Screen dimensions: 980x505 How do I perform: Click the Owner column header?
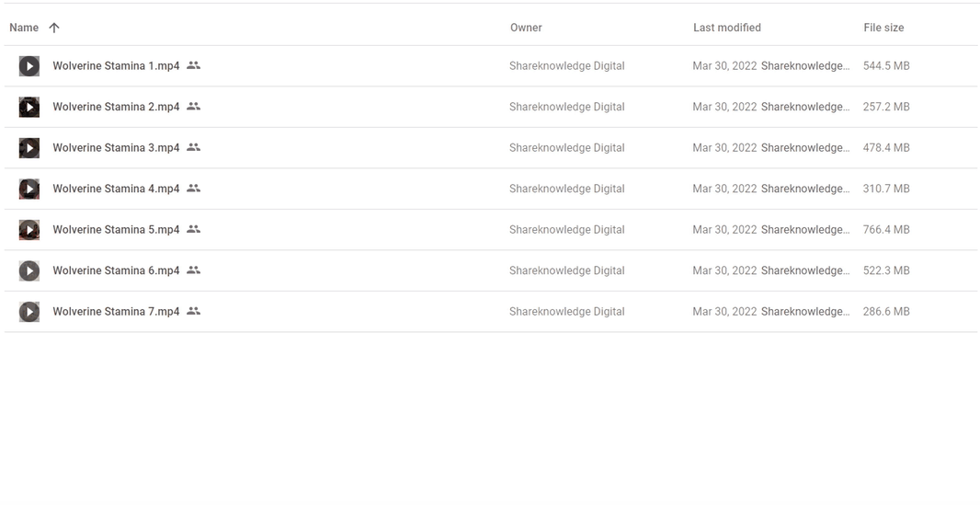[526, 28]
